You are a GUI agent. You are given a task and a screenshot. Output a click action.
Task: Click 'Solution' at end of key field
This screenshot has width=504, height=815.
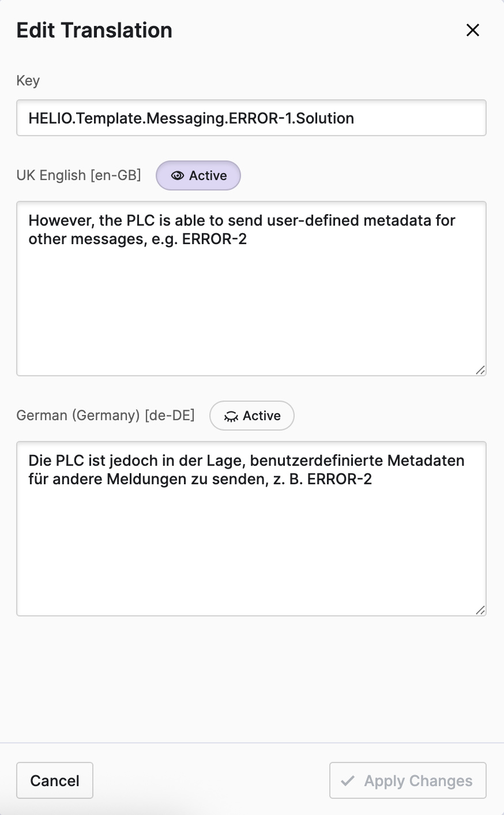point(325,118)
